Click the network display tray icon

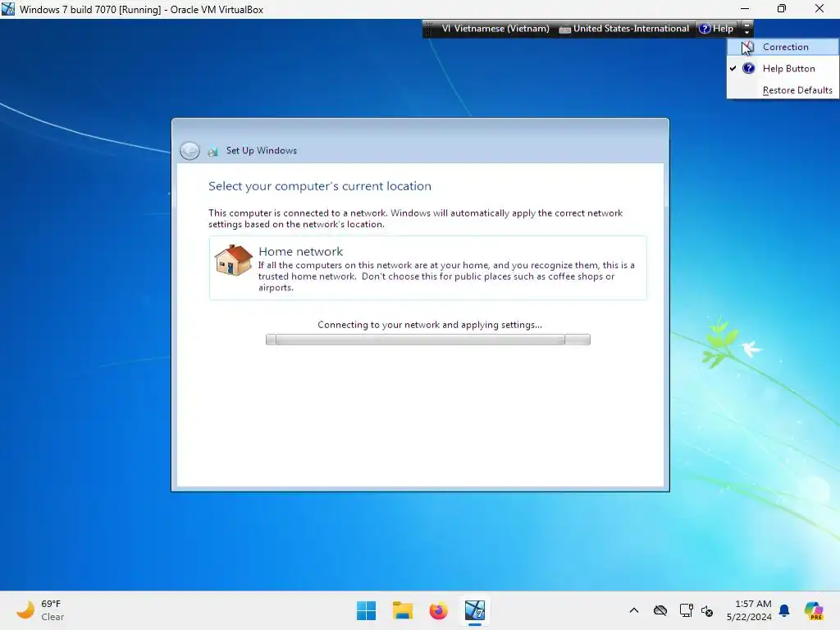[686, 610]
